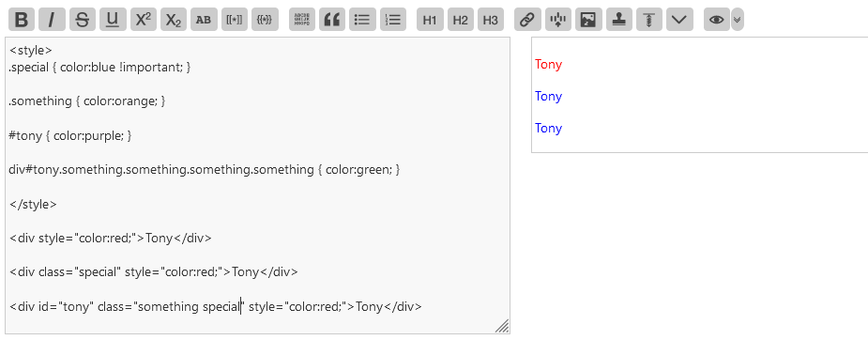Insert a hyperlink with the chain icon
868x340 pixels.
(x=527, y=20)
